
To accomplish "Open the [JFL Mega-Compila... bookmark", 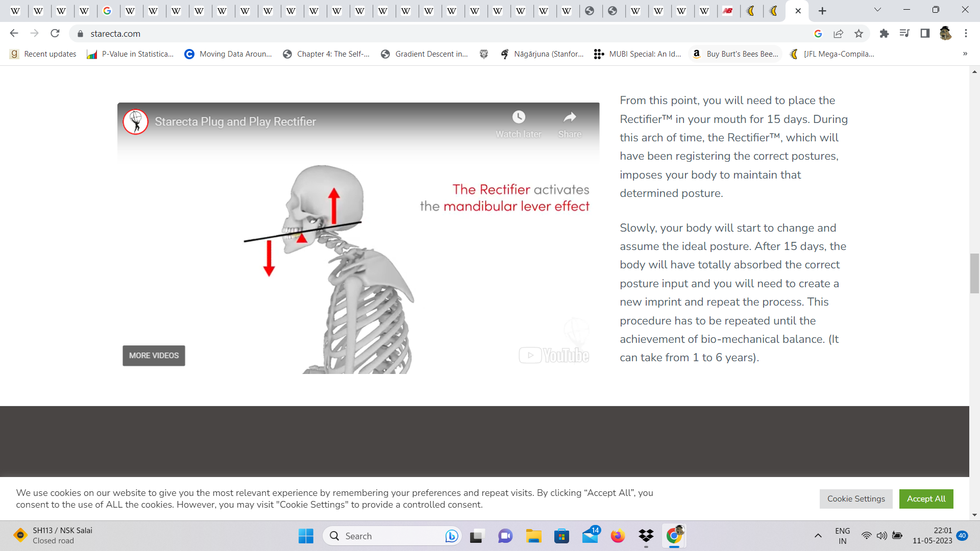I will [832, 54].
